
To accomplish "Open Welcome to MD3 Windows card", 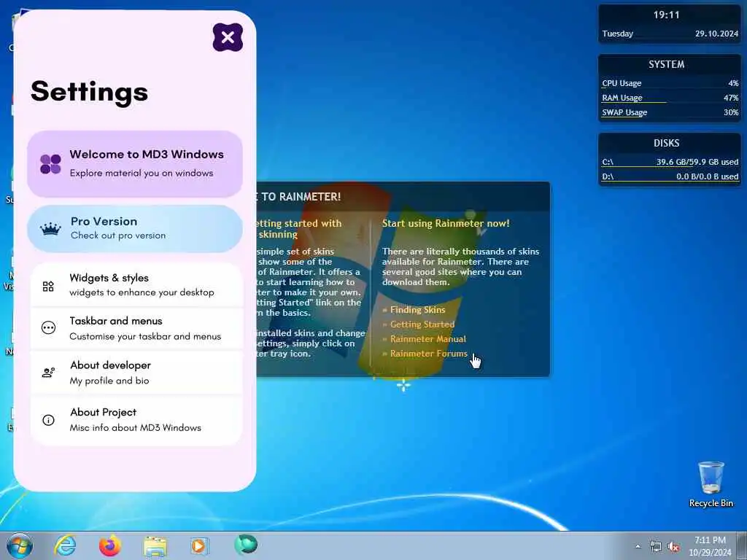I will 135,164.
